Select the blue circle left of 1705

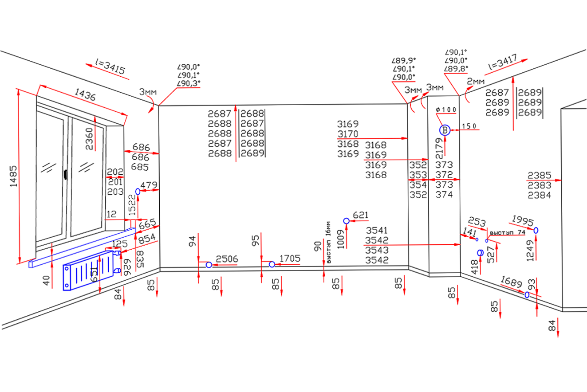click(272, 264)
